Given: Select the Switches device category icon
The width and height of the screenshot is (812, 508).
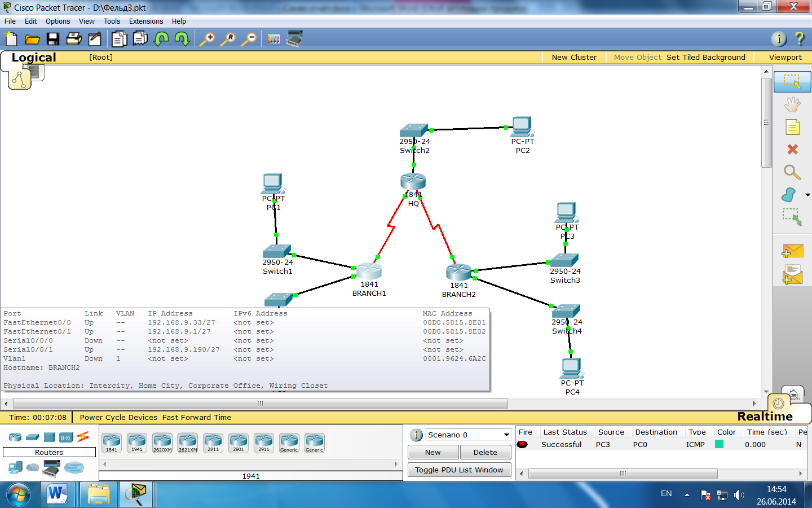Looking at the screenshot, I should (33, 437).
